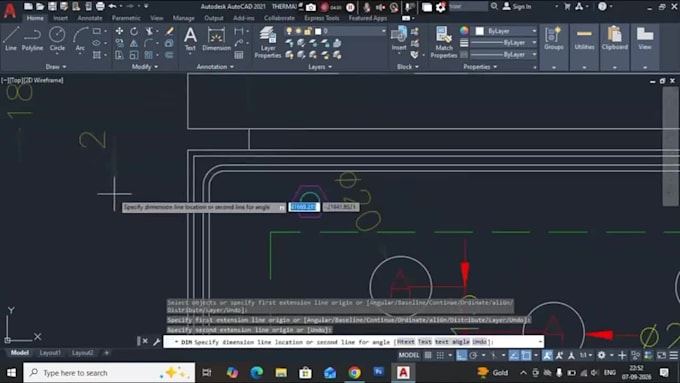This screenshot has height=383, width=680.
Task: Select the Dimension tool
Action: tap(216, 39)
